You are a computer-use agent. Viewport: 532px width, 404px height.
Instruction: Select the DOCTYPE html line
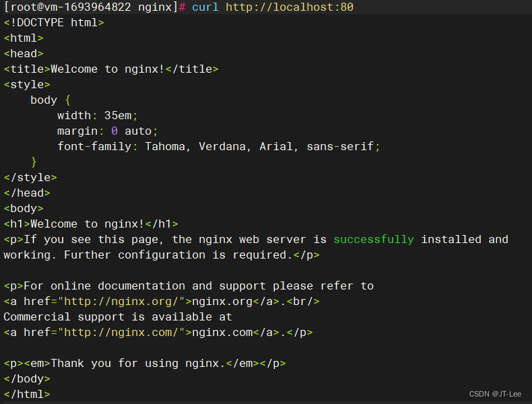pyautogui.click(x=54, y=23)
